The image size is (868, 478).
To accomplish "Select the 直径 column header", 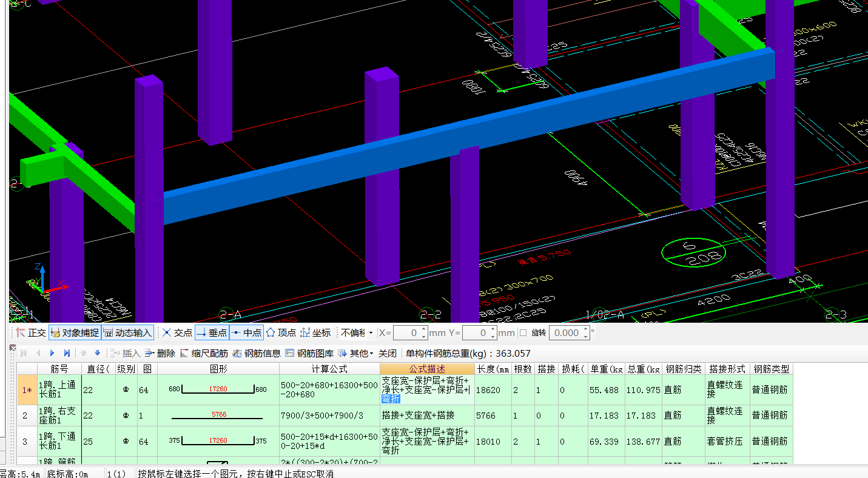I will pyautogui.click(x=98, y=369).
